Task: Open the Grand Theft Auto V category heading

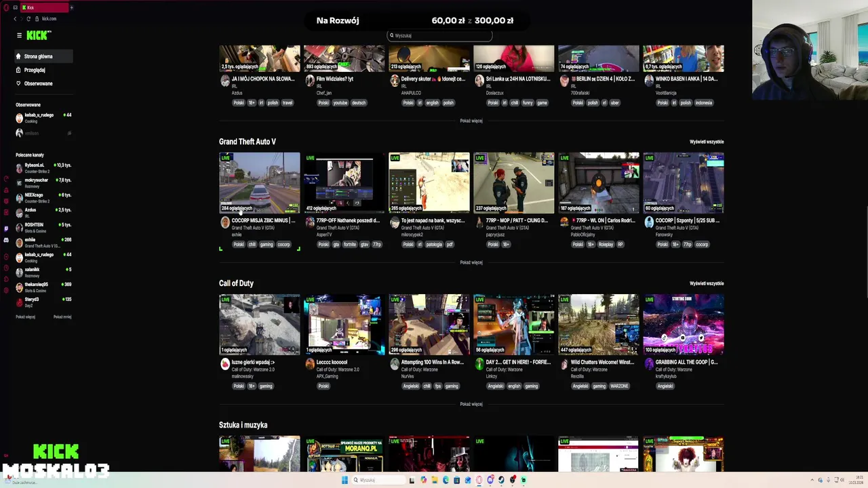Action: click(x=248, y=142)
